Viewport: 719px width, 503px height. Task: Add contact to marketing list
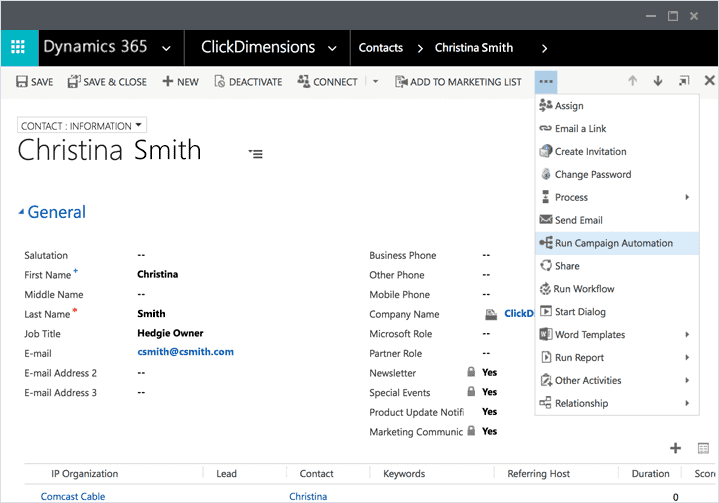(x=458, y=82)
